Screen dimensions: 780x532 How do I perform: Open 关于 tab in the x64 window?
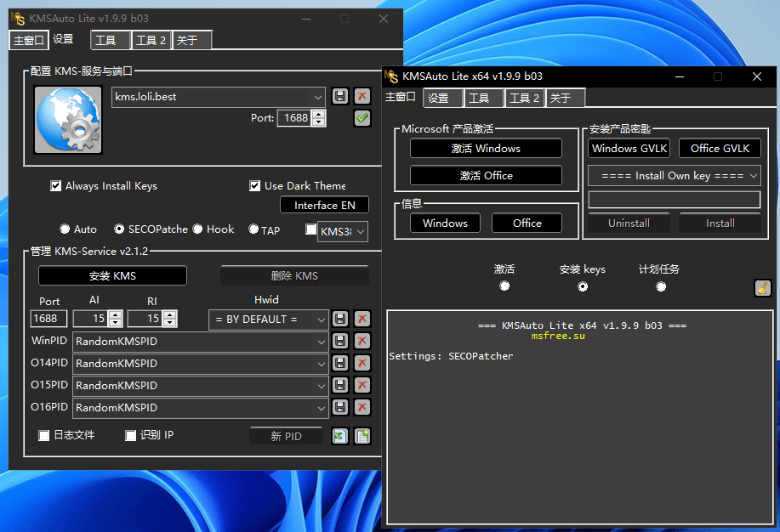click(565, 98)
